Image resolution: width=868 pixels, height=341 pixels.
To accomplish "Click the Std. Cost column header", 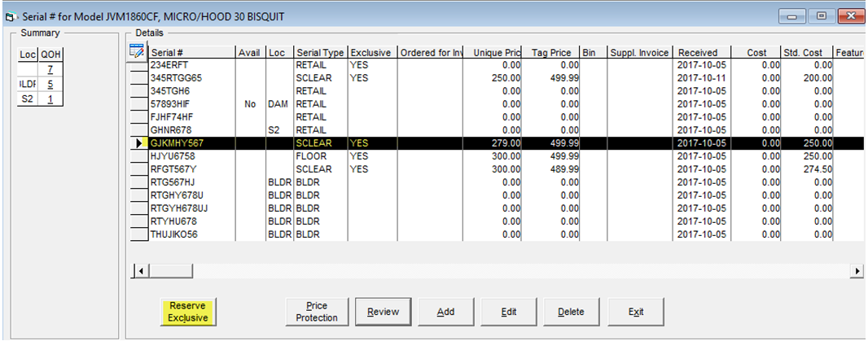I will point(807,53).
